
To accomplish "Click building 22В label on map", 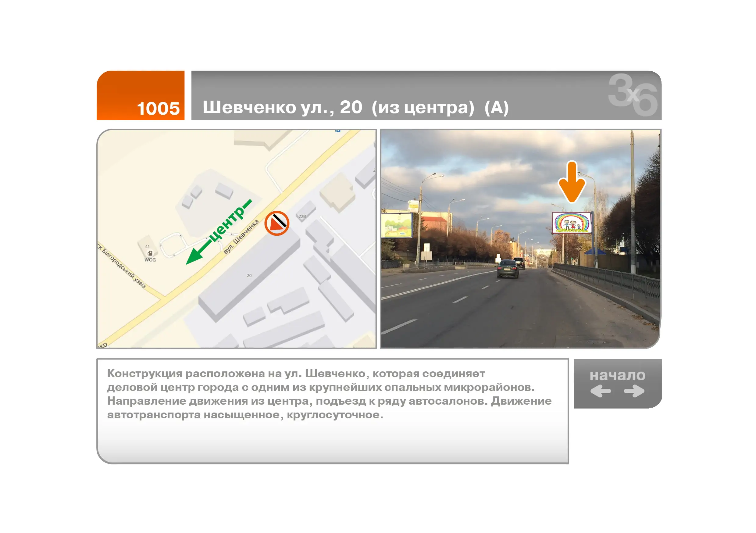I will [302, 216].
